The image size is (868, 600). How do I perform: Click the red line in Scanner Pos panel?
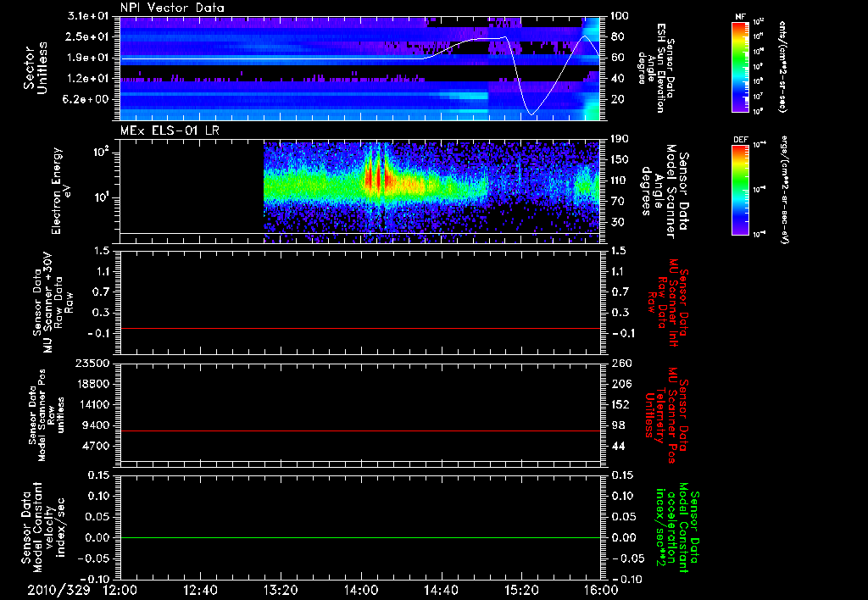tap(360, 431)
